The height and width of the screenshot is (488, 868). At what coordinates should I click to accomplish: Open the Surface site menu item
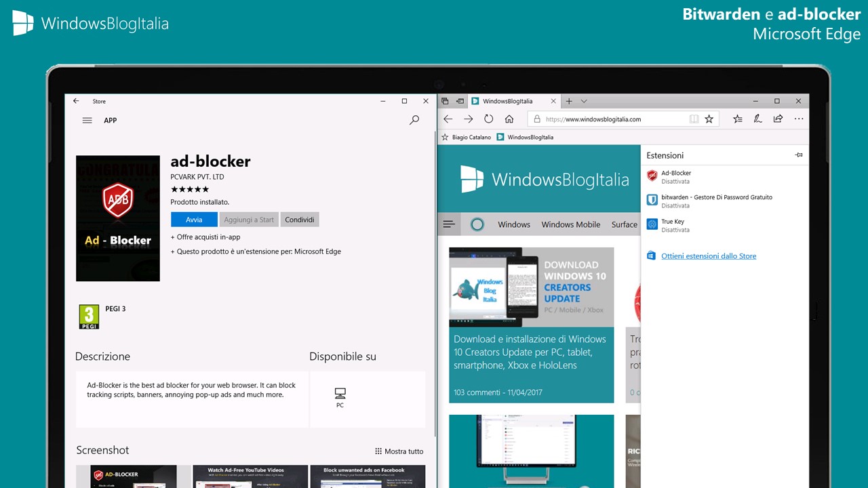pyautogui.click(x=625, y=224)
